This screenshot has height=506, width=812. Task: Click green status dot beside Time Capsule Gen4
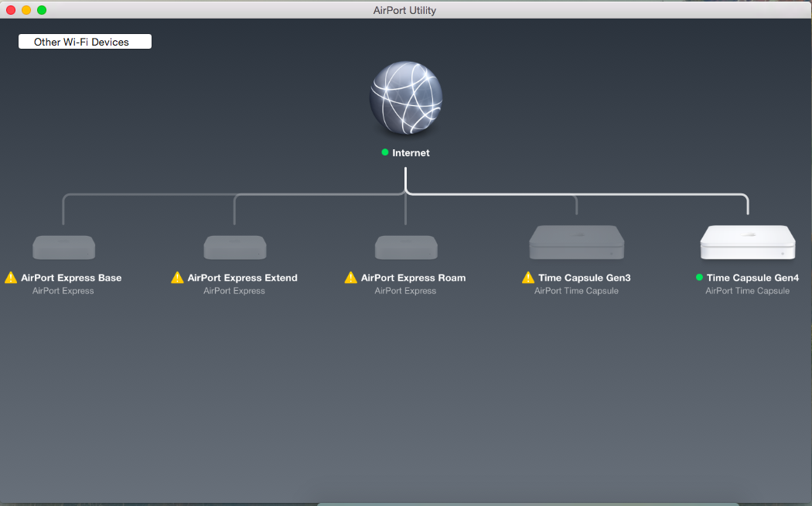tap(699, 278)
